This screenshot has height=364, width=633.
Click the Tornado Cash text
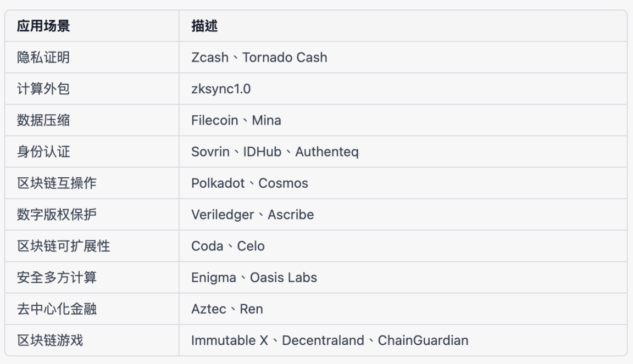[x=284, y=58]
